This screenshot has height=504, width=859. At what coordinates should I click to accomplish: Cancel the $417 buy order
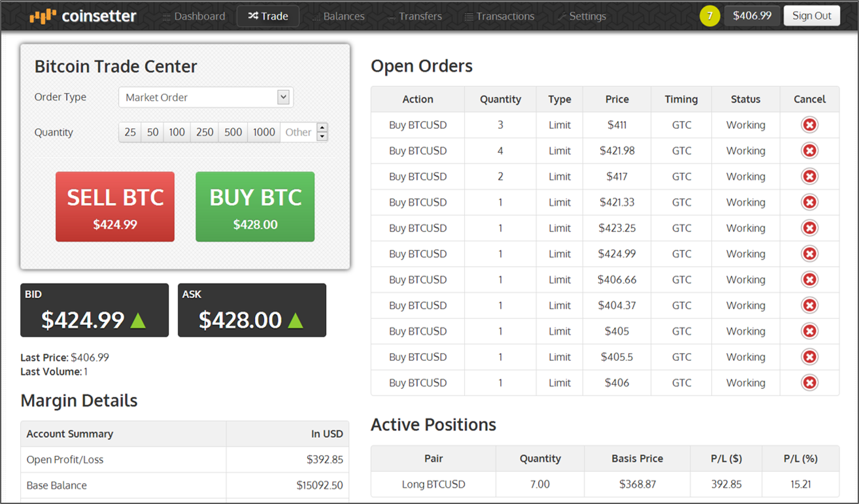[809, 176]
